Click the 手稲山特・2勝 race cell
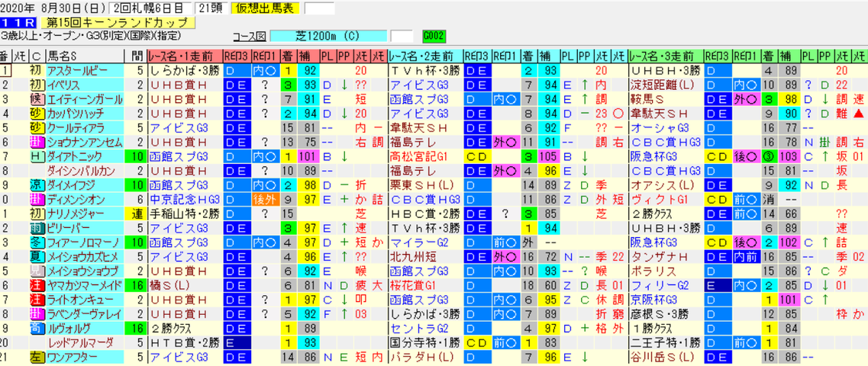Image resolution: width=868 pixels, height=366 pixels. point(184,214)
